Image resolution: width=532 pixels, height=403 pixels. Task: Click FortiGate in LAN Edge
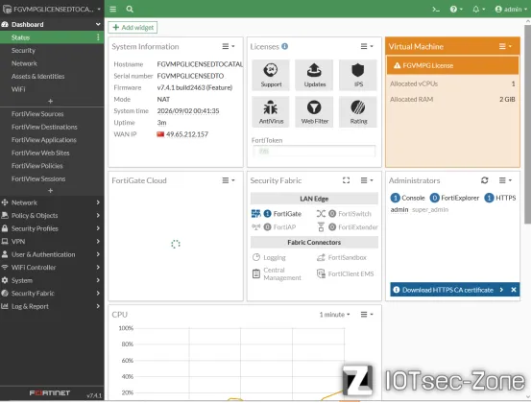277,214
